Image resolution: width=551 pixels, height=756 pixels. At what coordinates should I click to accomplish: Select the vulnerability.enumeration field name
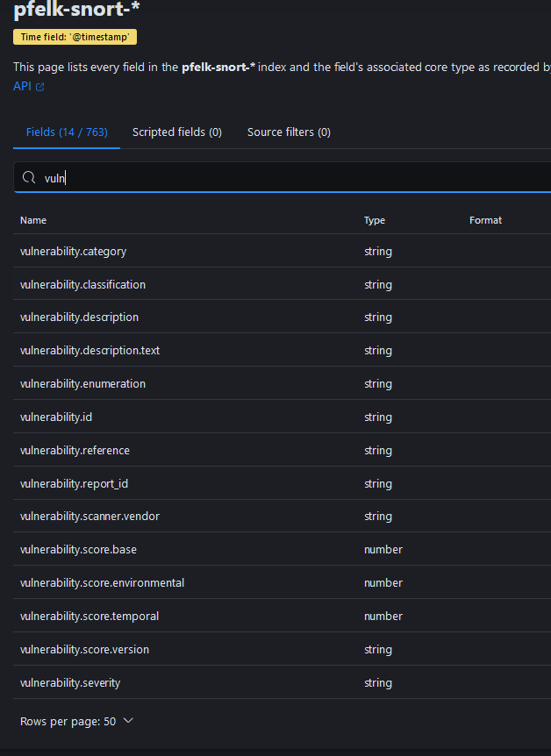pyautogui.click(x=83, y=384)
